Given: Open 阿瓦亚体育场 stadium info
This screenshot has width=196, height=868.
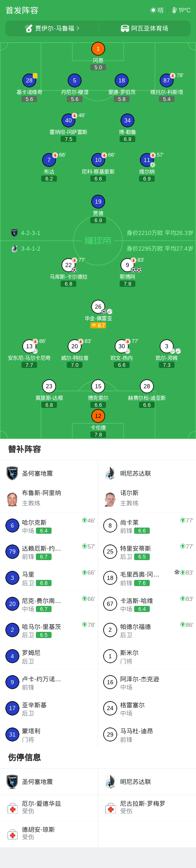Looking at the screenshot, I should (x=144, y=28).
